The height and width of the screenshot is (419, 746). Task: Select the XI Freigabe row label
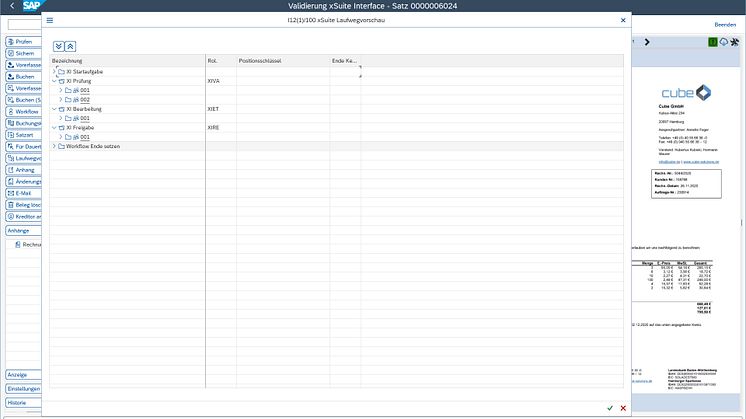[80, 127]
